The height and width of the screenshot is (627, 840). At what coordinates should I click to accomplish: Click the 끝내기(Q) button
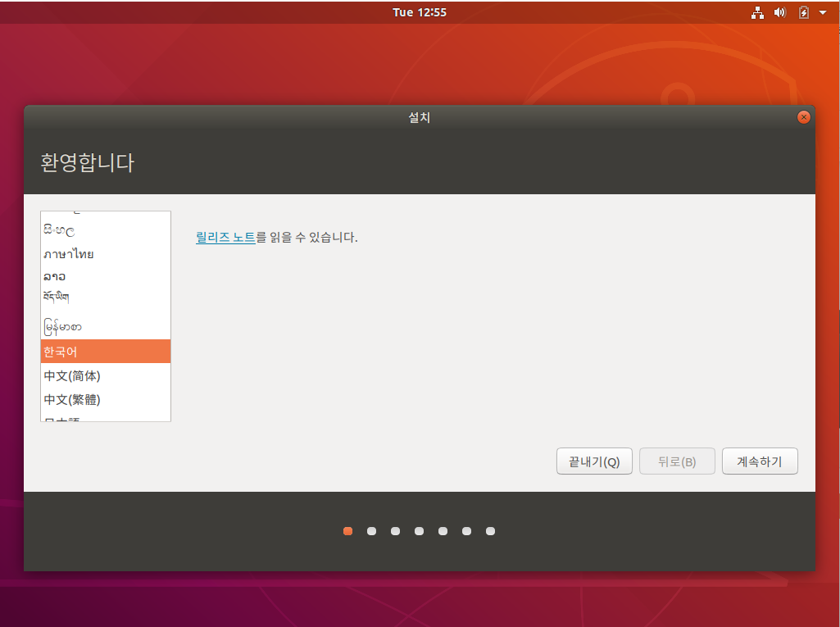(x=594, y=461)
